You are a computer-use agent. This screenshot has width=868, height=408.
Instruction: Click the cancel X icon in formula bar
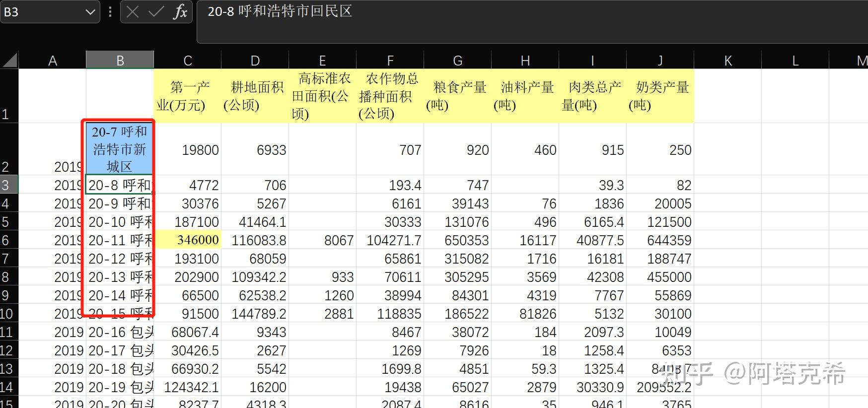coord(132,12)
